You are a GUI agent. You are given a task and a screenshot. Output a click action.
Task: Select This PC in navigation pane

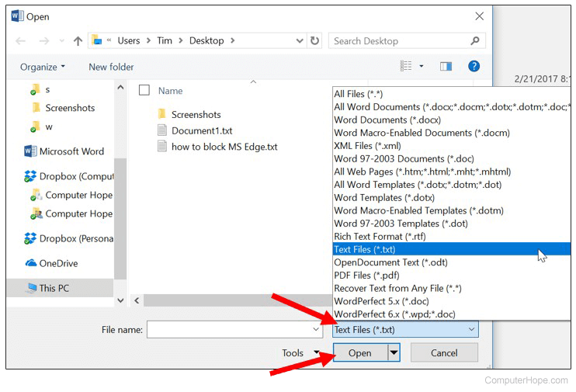coord(61,288)
